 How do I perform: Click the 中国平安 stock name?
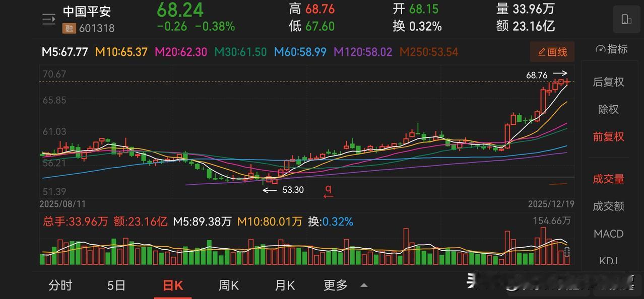tap(87, 11)
